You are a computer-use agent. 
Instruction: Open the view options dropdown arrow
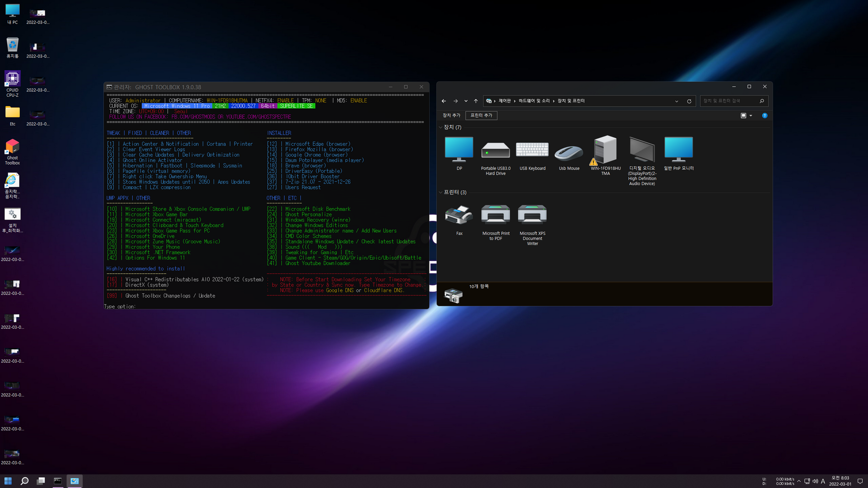tap(751, 115)
